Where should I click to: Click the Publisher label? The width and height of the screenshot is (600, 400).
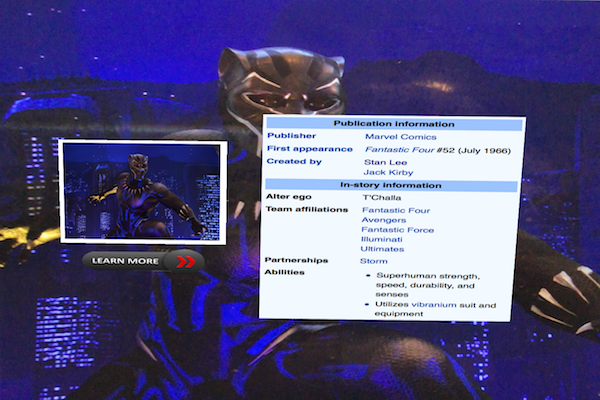tap(292, 136)
